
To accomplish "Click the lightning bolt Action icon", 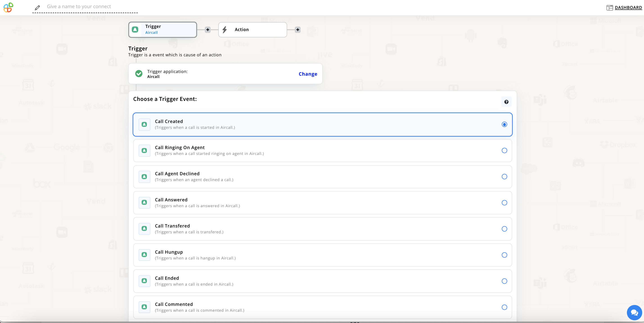I will [x=225, y=30].
